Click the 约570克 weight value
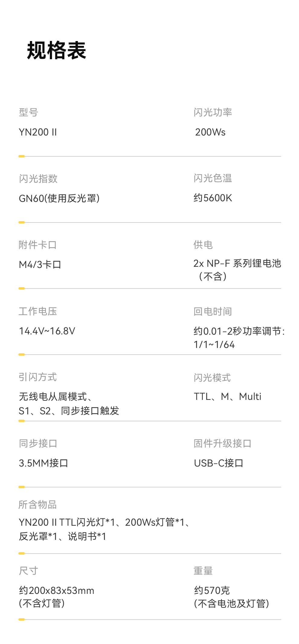The height and width of the screenshot is (644, 299). (212, 590)
